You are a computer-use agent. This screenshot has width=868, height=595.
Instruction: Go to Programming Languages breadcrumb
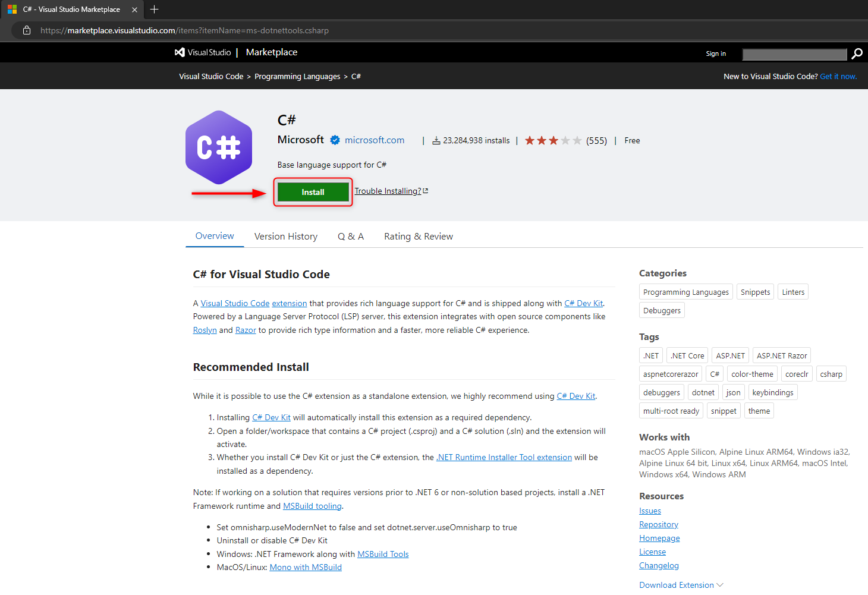297,76
